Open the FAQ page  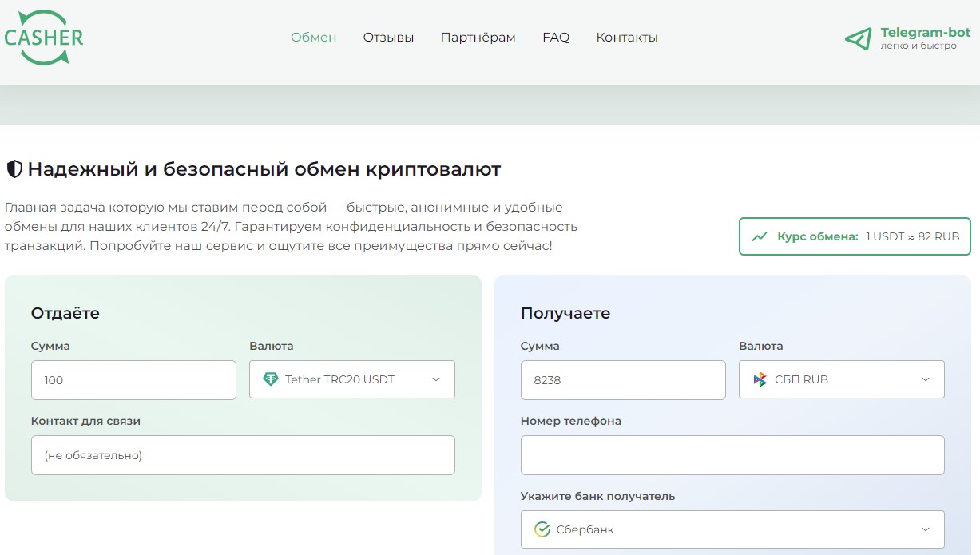(556, 38)
